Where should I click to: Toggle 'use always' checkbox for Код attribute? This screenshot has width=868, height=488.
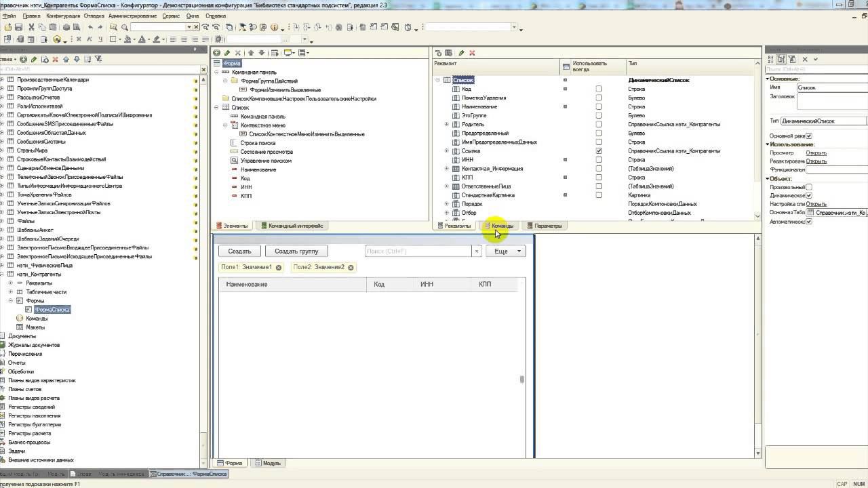[599, 89]
